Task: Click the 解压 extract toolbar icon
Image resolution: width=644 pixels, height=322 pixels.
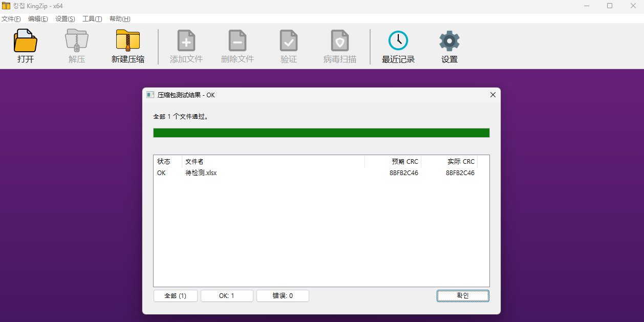Action: 77,41
